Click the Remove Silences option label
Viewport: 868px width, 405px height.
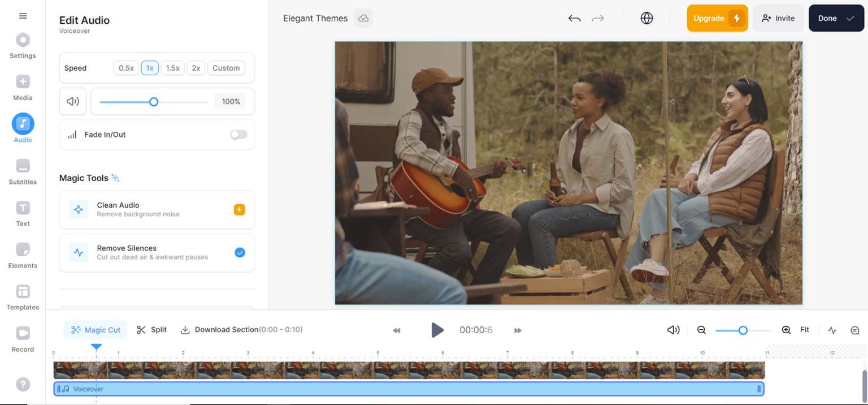(x=127, y=248)
